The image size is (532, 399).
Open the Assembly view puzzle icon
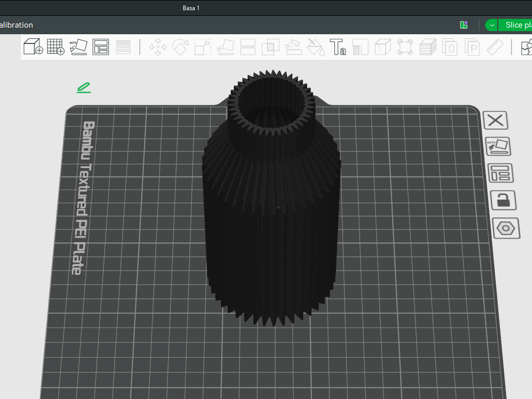pyautogui.click(x=526, y=48)
